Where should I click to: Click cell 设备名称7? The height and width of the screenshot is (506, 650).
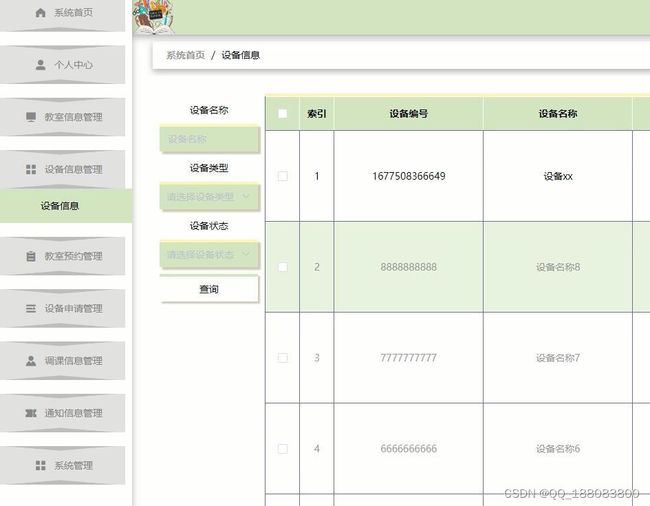(x=558, y=358)
